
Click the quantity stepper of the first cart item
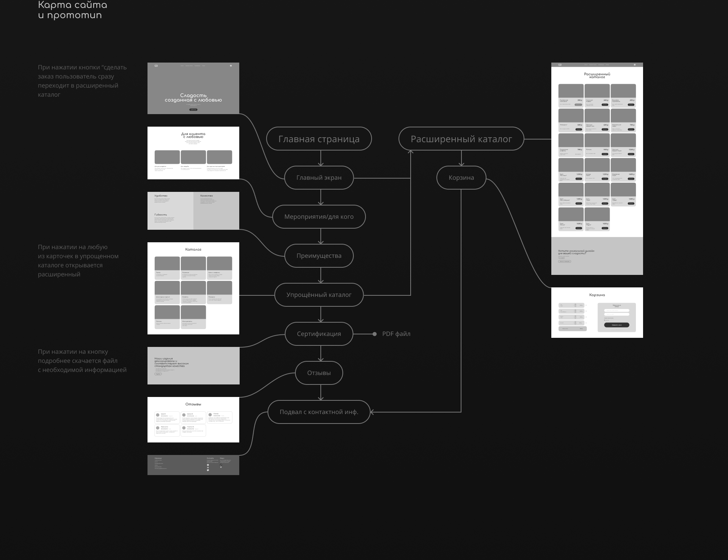pos(575,305)
